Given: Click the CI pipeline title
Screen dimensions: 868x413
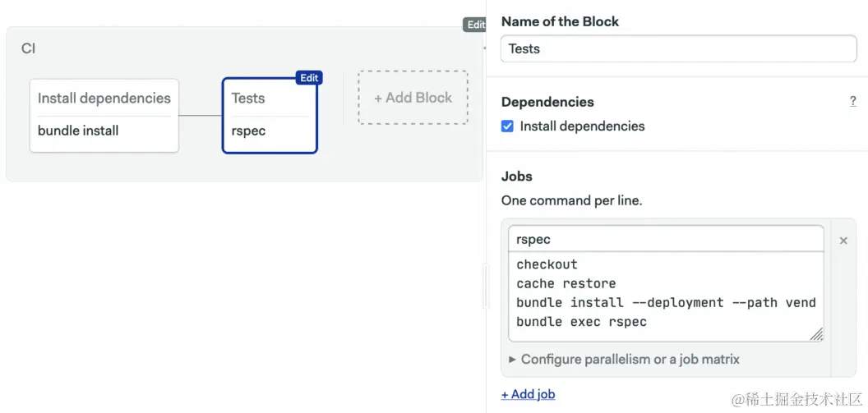Looking at the screenshot, I should click(29, 48).
